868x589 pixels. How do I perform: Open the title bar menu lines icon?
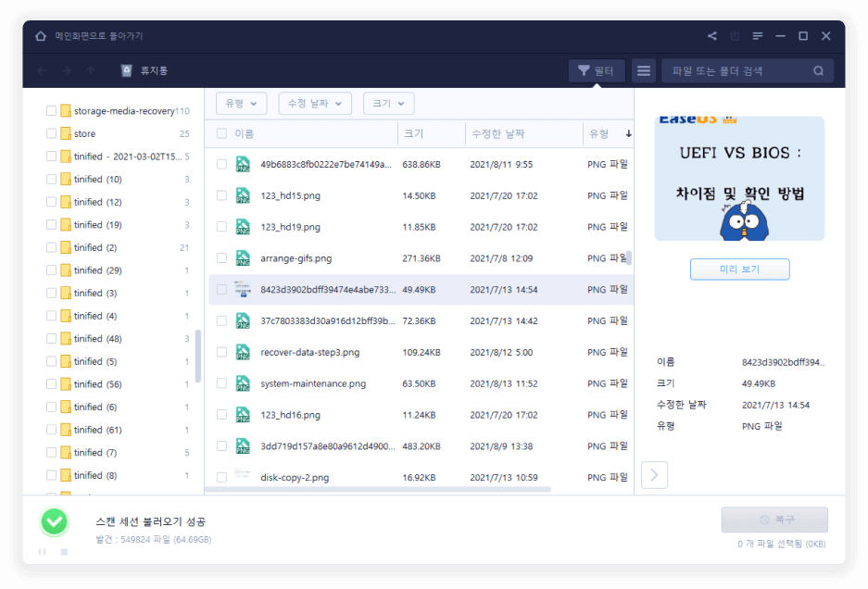(757, 36)
